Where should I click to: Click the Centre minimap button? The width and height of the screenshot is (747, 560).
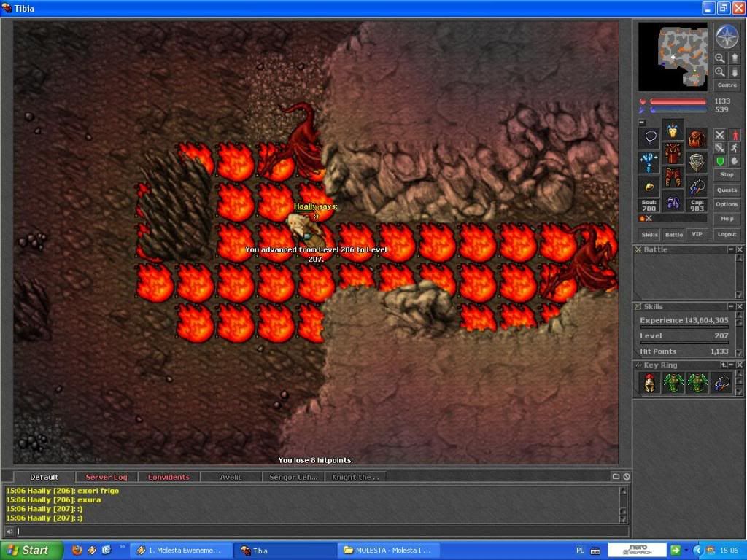[727, 85]
